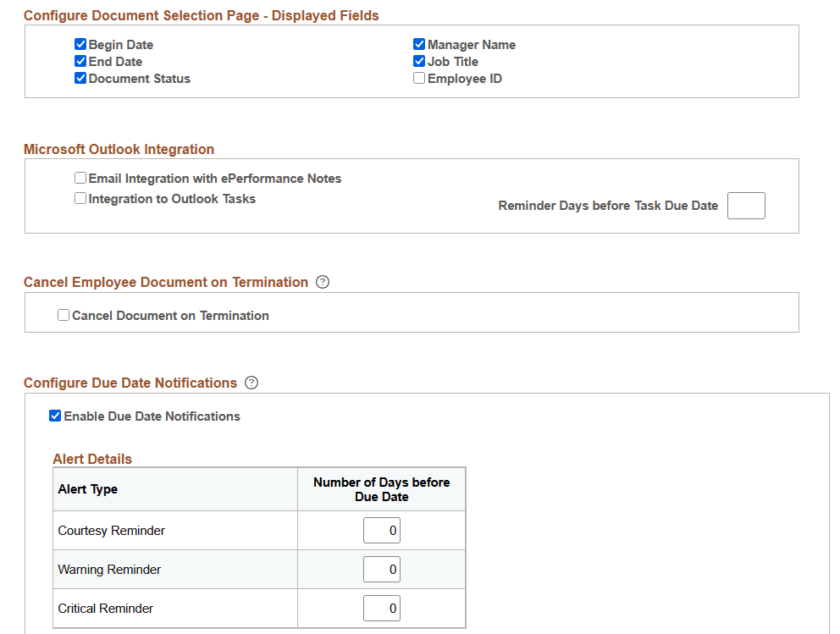
Task: Open the Configure Due Date Notifications help icon
Action: 251,383
